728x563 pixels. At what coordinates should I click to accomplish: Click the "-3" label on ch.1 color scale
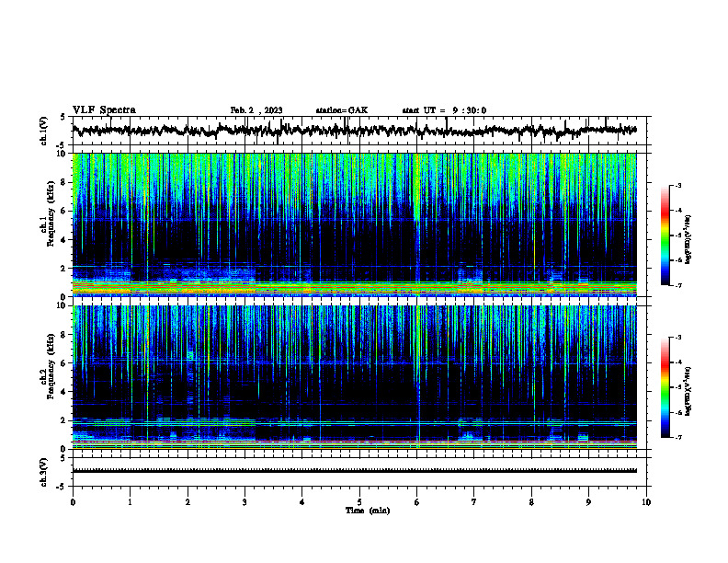click(x=678, y=186)
